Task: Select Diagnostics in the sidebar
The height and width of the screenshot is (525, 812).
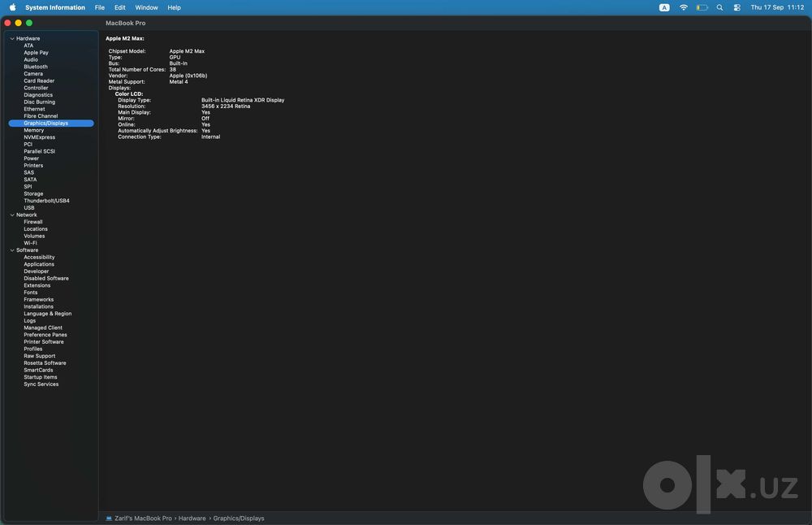Action: 38,95
